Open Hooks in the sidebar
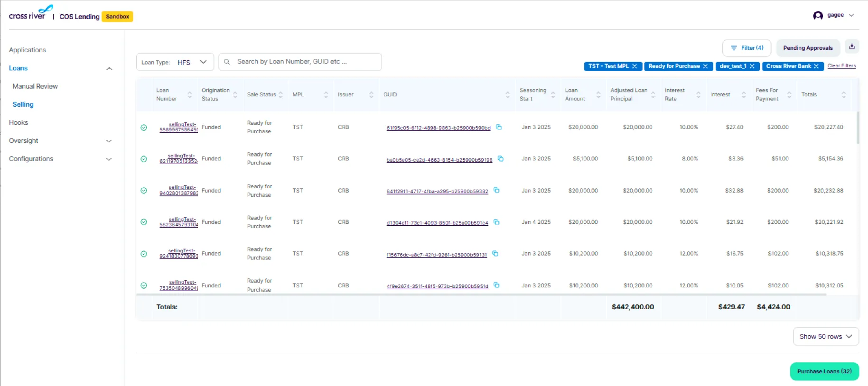The width and height of the screenshot is (868, 386). 19,122
